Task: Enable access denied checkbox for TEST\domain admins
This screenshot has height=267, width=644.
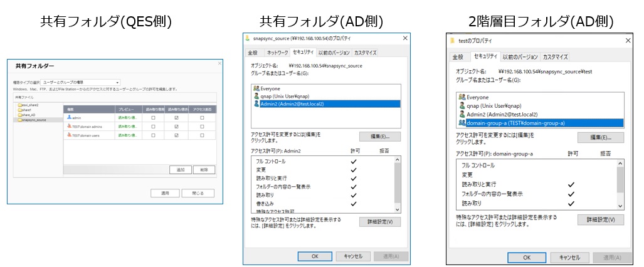Action: point(201,126)
